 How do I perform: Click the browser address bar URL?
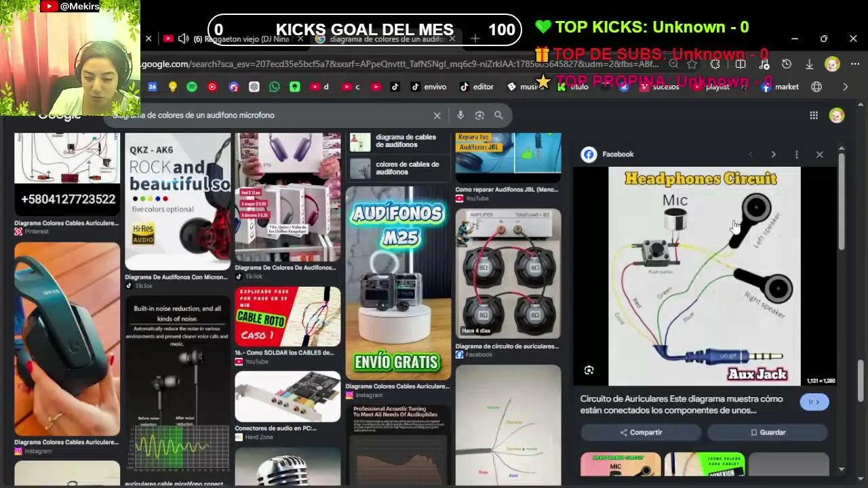click(x=400, y=64)
